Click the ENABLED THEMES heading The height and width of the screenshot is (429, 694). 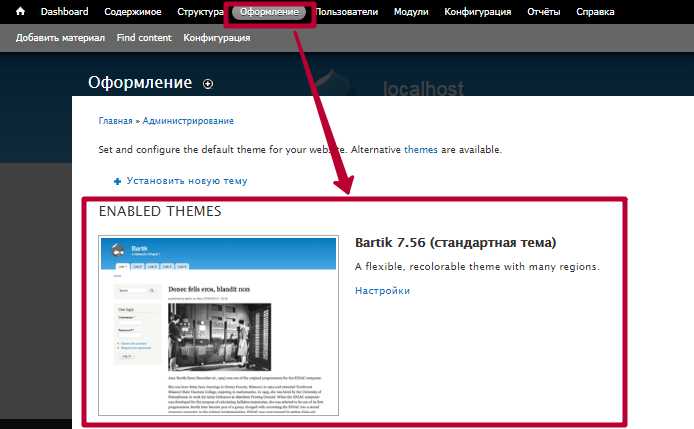[x=160, y=211]
